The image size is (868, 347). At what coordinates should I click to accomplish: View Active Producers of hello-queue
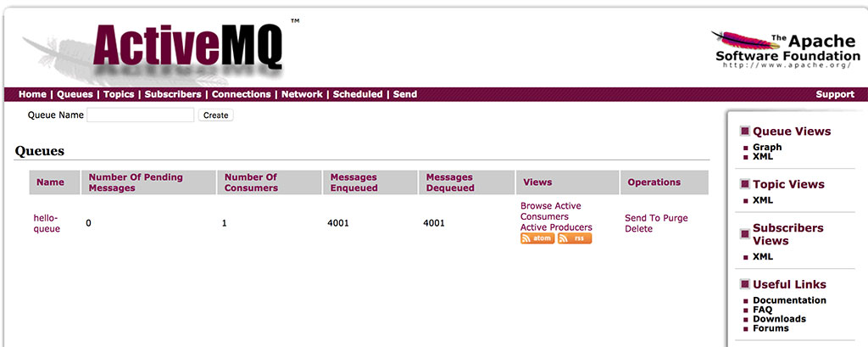[556, 227]
